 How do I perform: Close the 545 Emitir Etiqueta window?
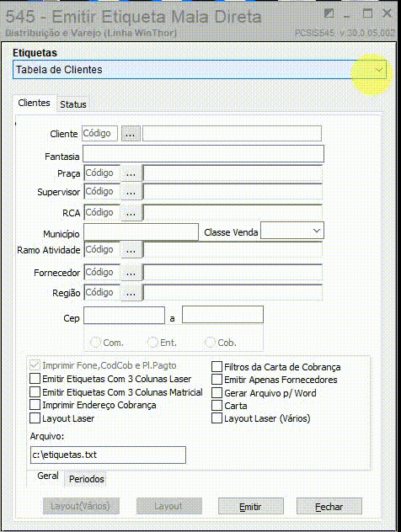[387, 13]
